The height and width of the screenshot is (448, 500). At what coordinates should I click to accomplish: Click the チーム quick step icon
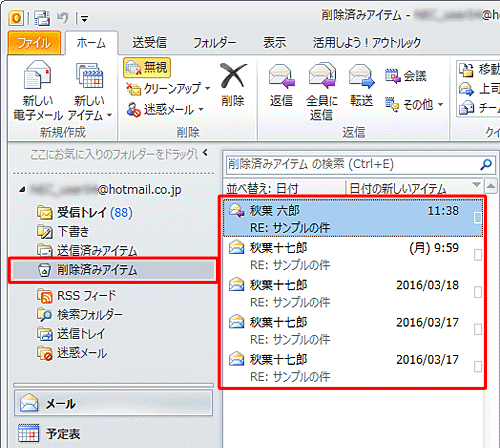(x=466, y=108)
